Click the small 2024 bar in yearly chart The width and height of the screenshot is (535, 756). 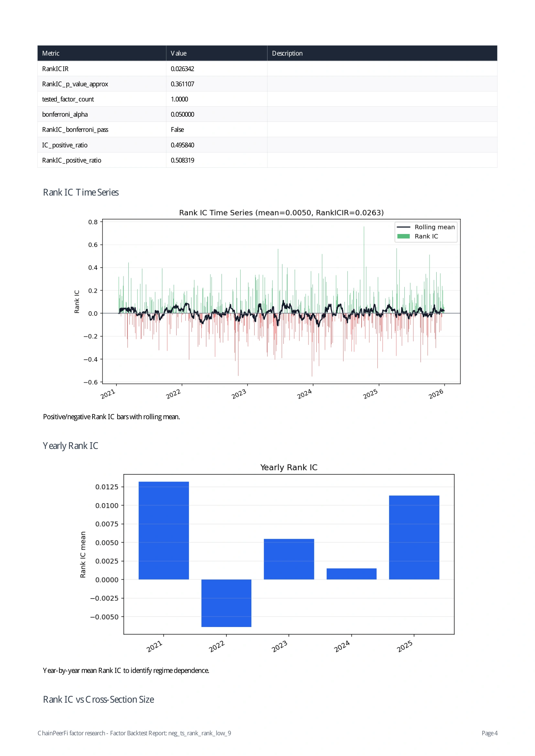coord(352,574)
